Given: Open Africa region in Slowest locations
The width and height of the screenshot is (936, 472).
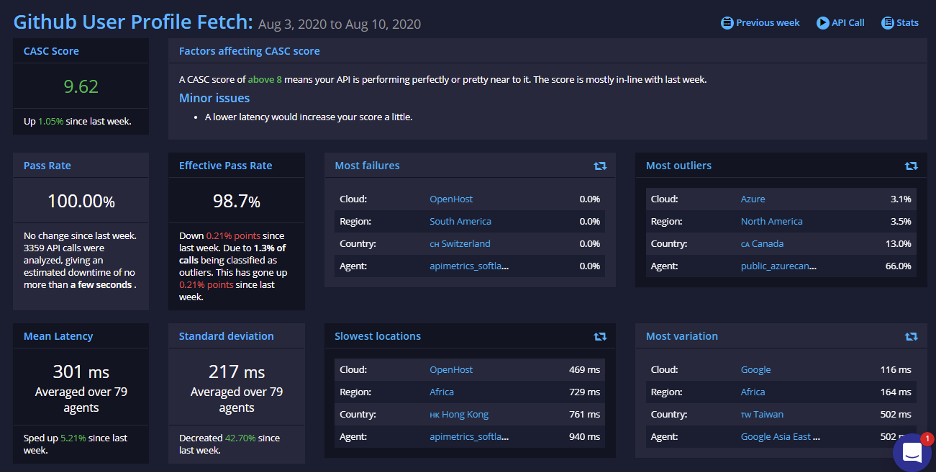Looking at the screenshot, I should point(442,392).
